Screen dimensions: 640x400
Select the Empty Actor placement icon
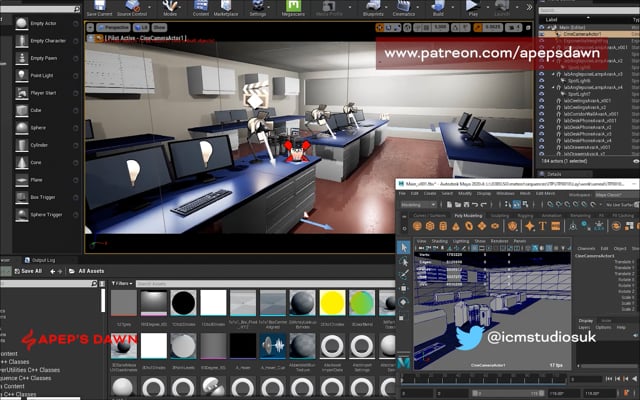click(x=22, y=23)
